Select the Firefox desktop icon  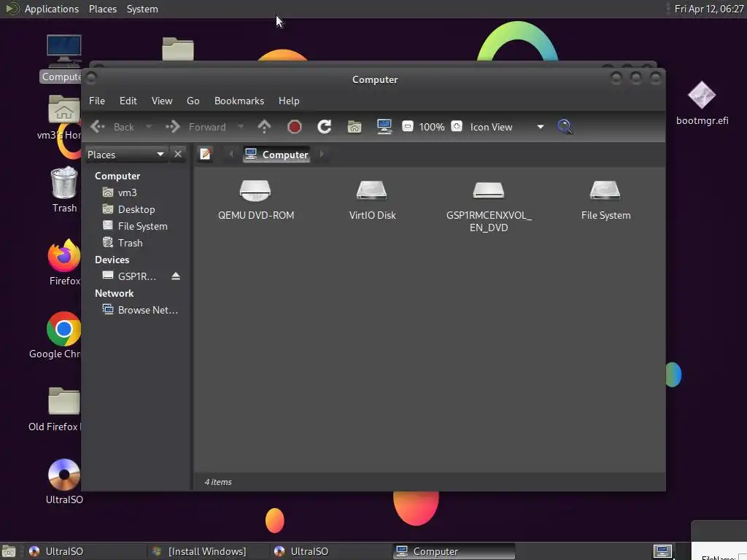tap(64, 262)
